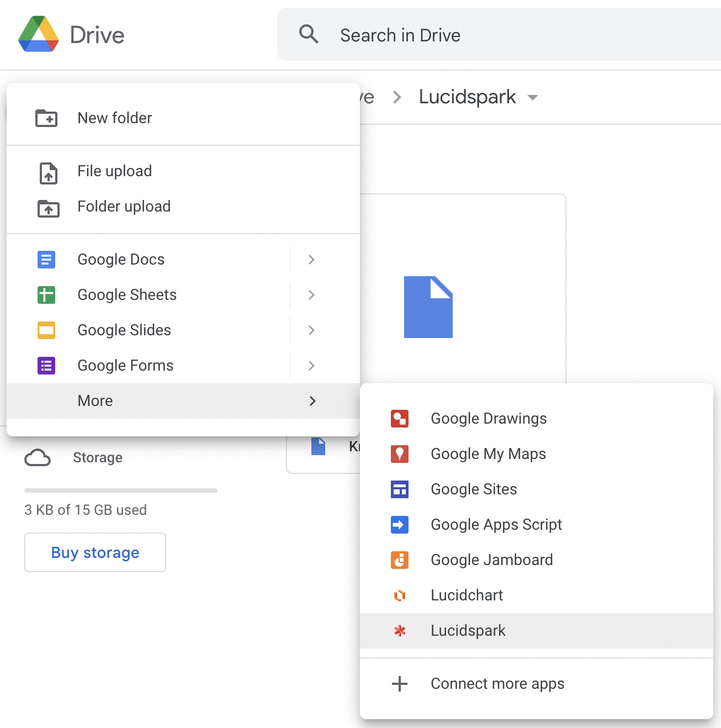Expand the Google Docs submenu arrow
721x728 pixels.
(312, 260)
